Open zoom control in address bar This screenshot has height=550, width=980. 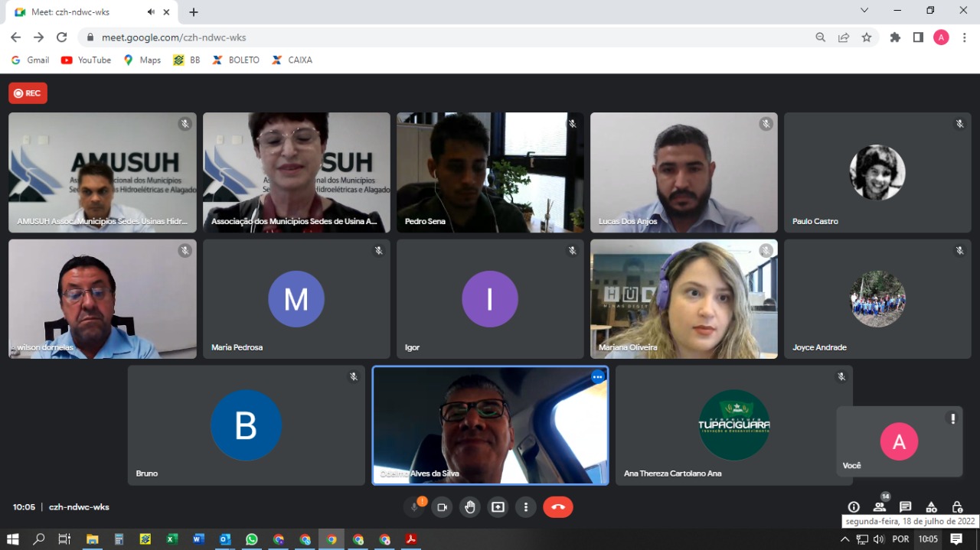pos(821,37)
